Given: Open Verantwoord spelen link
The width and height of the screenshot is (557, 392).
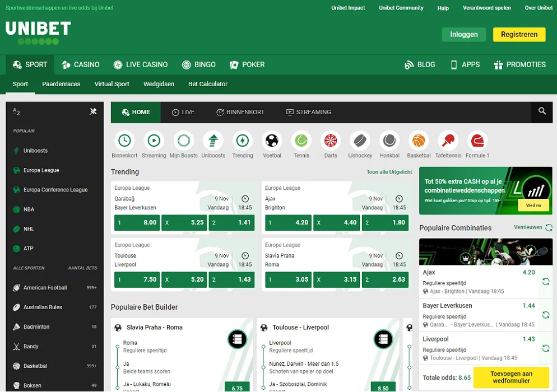Looking at the screenshot, I should (x=486, y=8).
